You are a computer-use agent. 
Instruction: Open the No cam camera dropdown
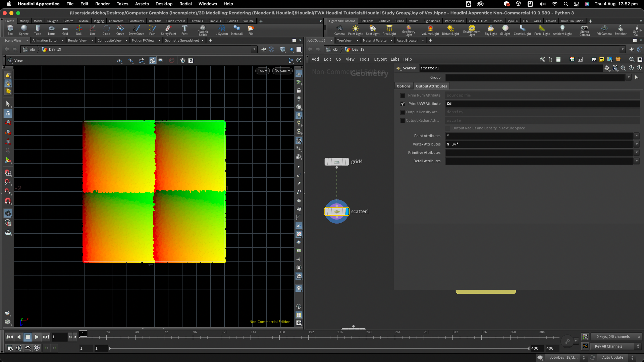pos(282,71)
